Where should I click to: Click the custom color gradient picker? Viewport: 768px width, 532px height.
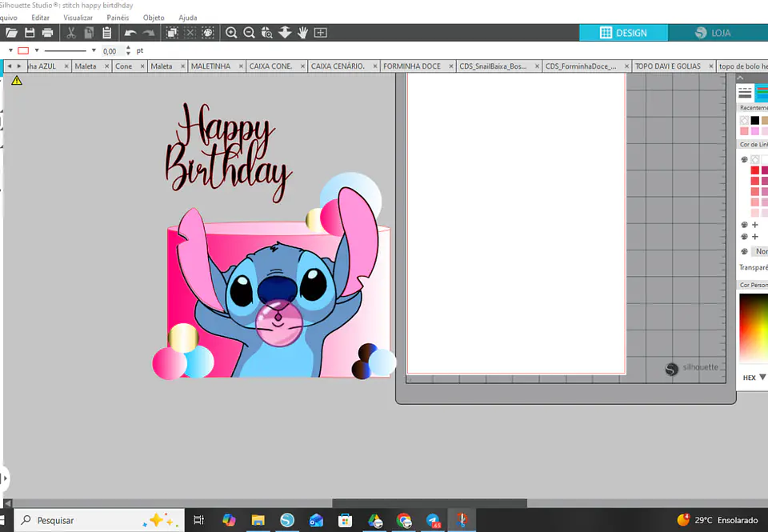(754, 328)
